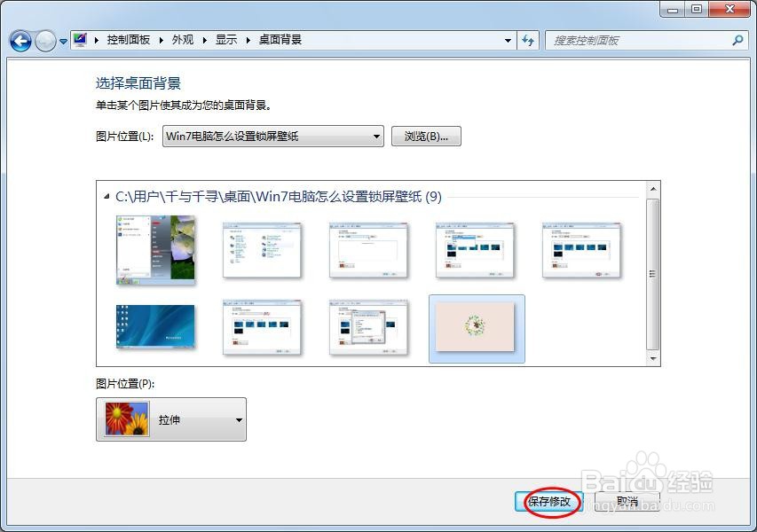Refresh the page with the refresh icon
The width and height of the screenshot is (757, 532).
point(528,40)
